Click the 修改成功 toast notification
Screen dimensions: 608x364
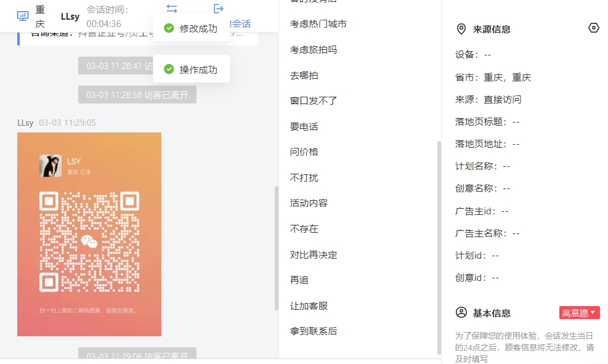click(x=191, y=28)
